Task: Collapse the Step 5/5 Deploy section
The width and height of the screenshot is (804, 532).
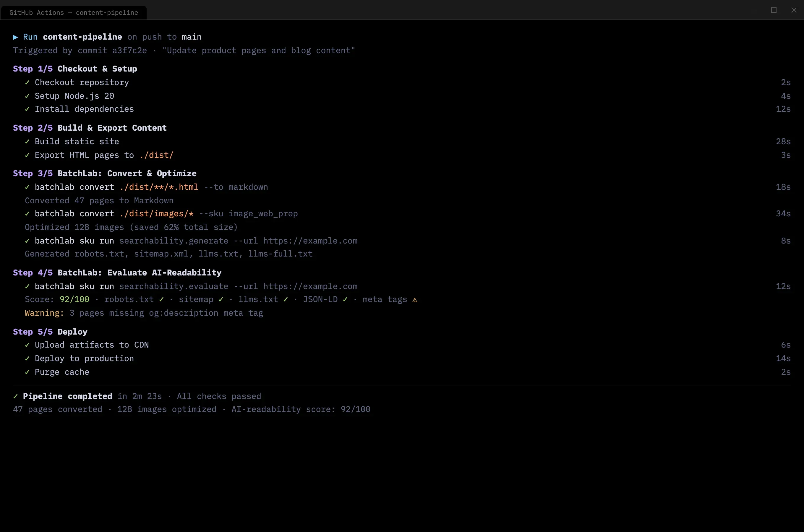Action: coord(50,332)
